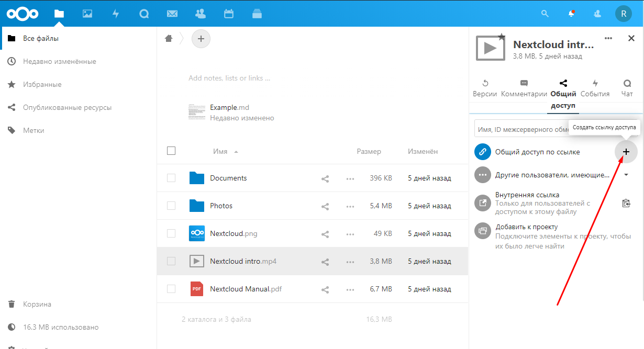Select the Photos row checkbox
Viewport: 644px width, 349px height.
coord(171,206)
